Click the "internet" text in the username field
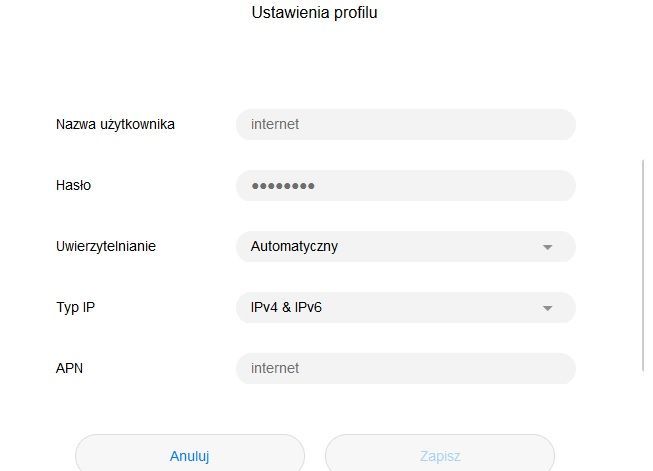 click(x=275, y=124)
